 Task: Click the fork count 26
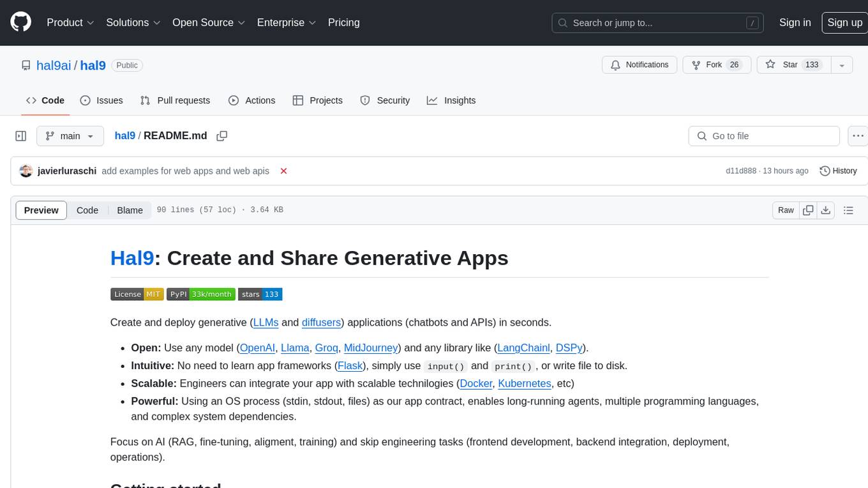734,65
